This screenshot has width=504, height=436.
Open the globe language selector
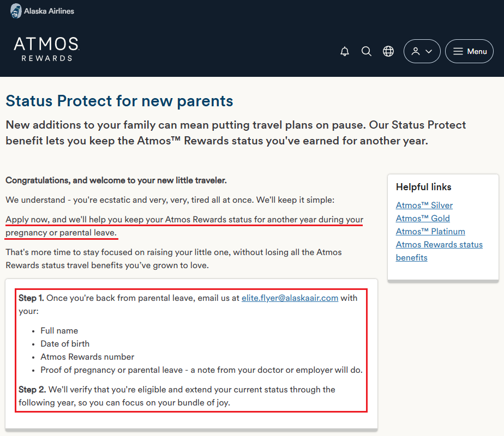pos(388,51)
